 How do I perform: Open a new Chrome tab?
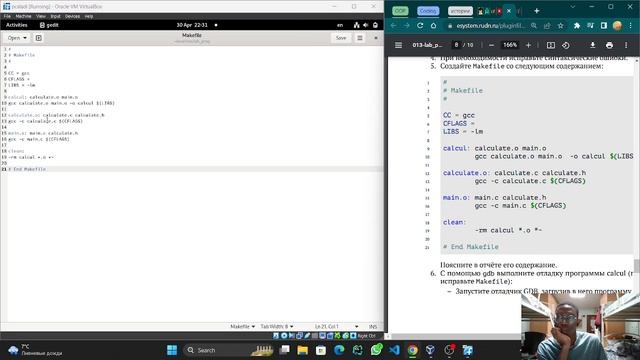coord(537,11)
